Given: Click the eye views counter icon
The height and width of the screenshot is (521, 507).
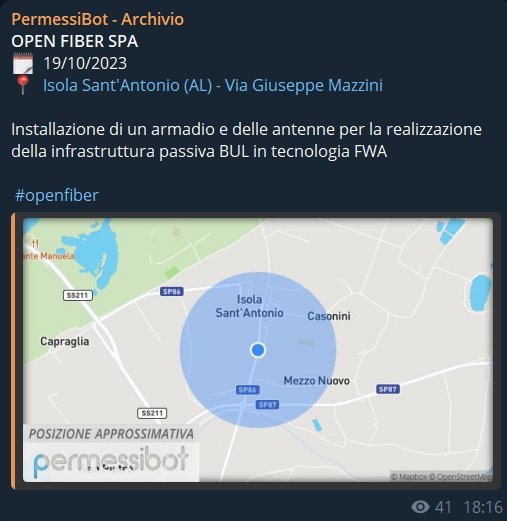Looking at the screenshot, I should click(420, 507).
